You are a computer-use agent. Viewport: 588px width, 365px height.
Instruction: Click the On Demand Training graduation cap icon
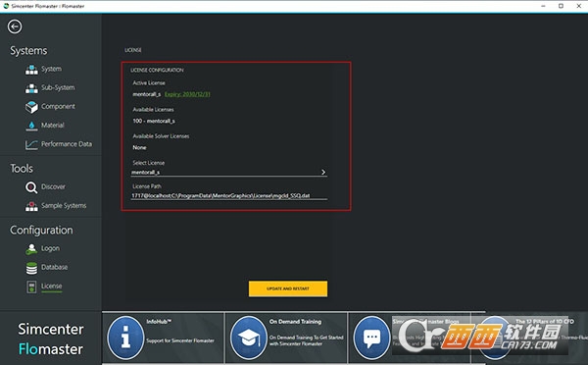pos(249,338)
